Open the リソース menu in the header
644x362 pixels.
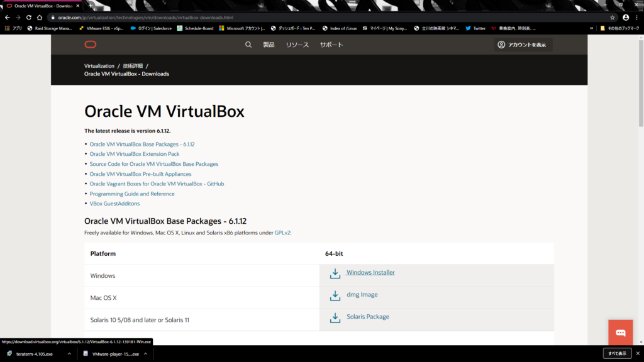(x=297, y=45)
